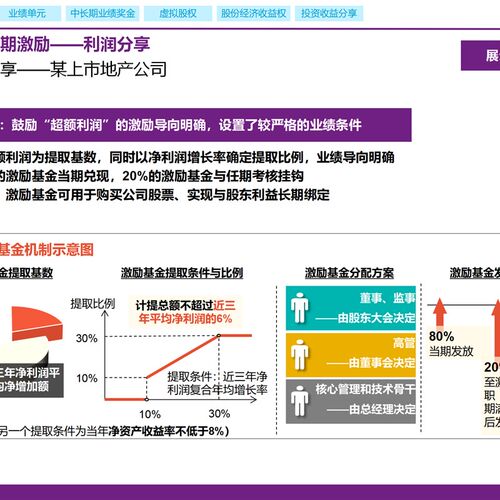This screenshot has width=500, height=500.
Task: Click subtitle 某上市地产公司
Action: (x=108, y=70)
